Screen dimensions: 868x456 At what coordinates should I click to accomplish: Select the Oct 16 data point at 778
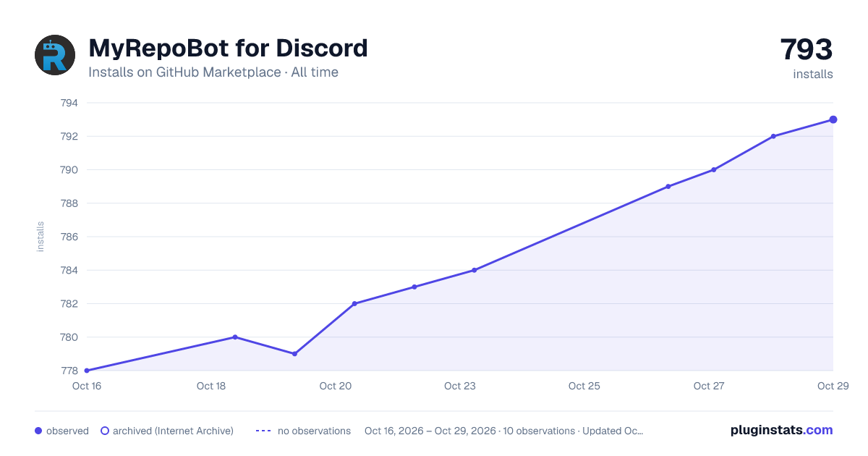pos(87,371)
